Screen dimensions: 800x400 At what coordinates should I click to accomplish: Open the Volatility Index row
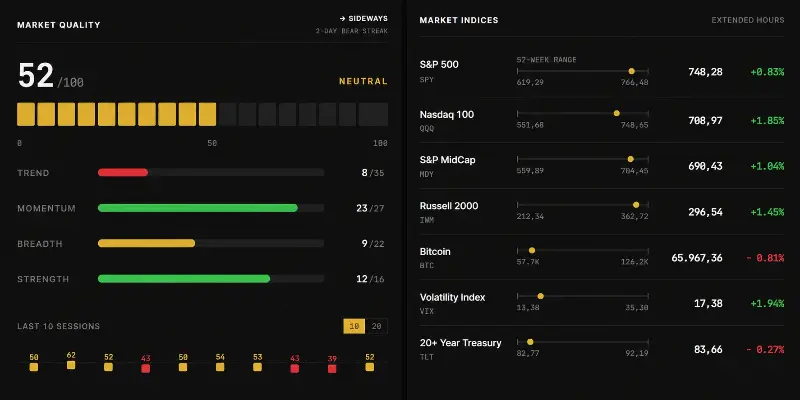point(602,303)
